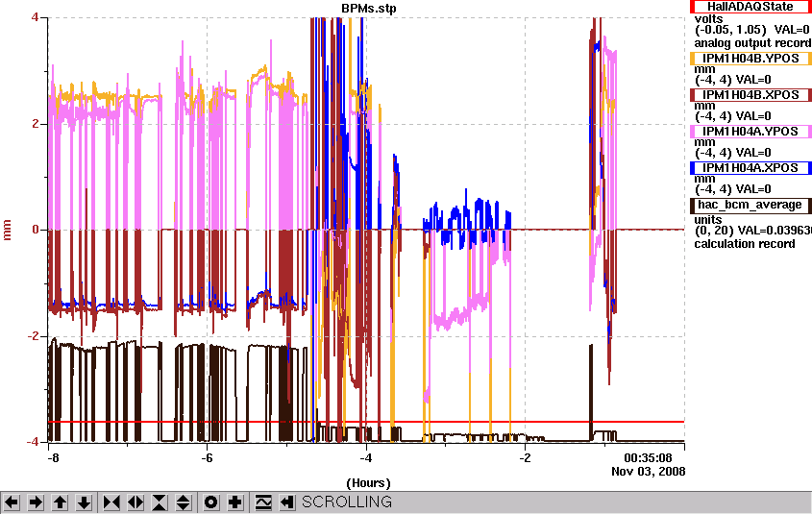
Task: Click the Nov 03, 2008 date label
Action: click(648, 472)
